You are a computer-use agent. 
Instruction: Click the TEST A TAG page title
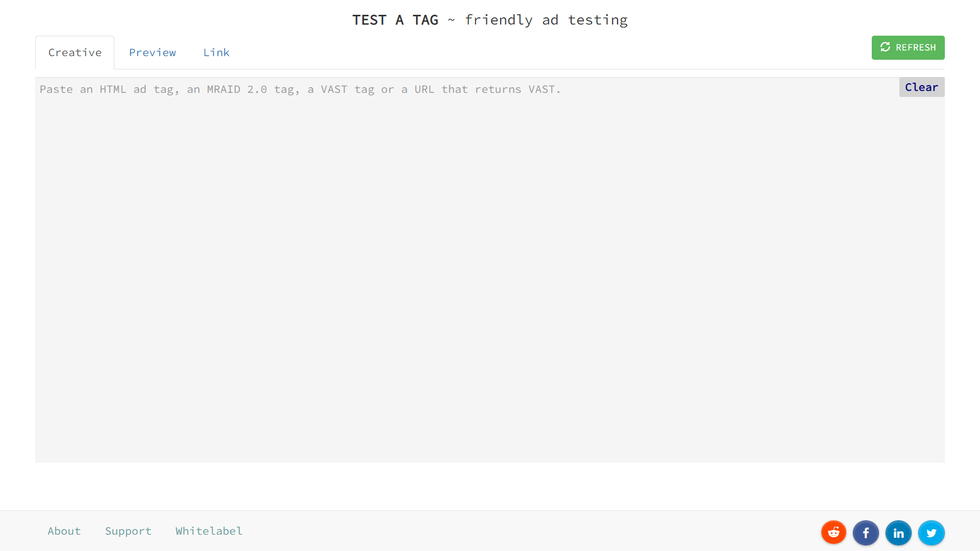click(x=395, y=20)
